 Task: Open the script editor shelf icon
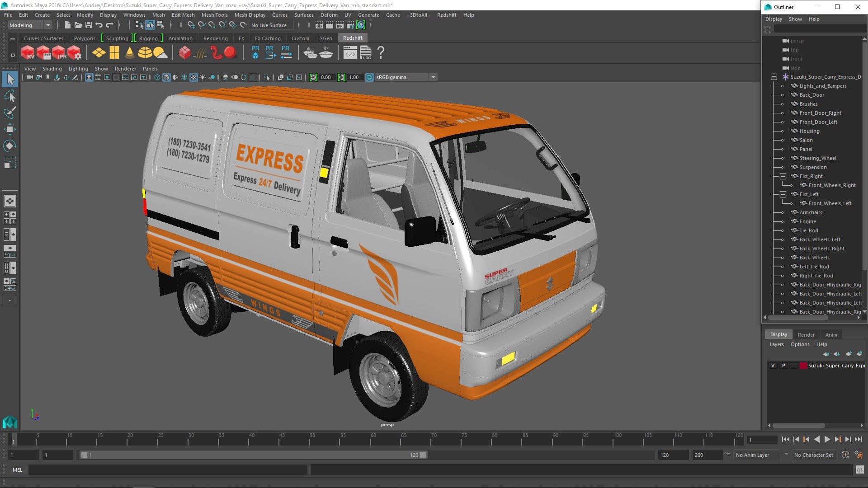(350, 53)
